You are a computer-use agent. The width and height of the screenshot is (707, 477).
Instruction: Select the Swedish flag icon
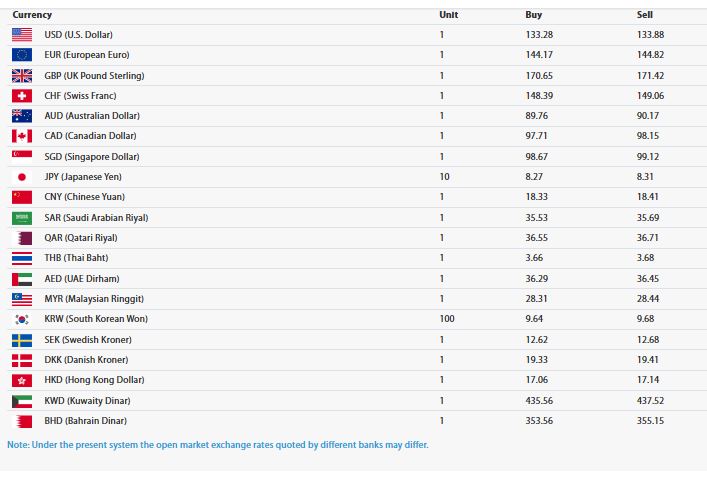coord(22,340)
